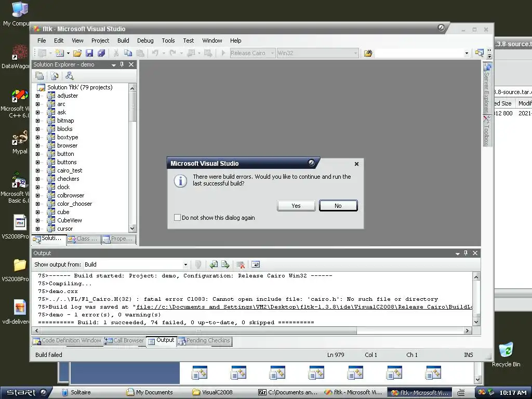Switch to the Class View tab
This screenshot has width=532, height=399.
(84, 239)
